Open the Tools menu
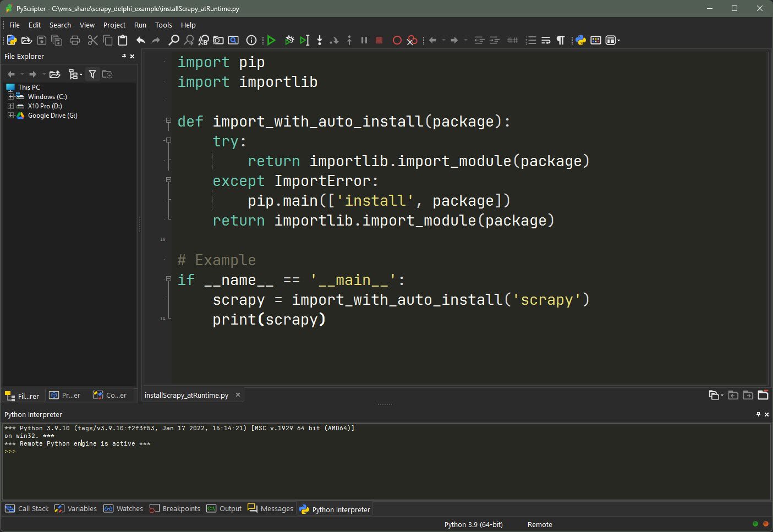Viewport: 773px width, 532px height. point(163,25)
